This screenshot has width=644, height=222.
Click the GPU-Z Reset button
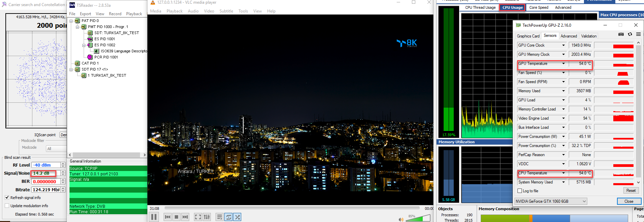click(x=631, y=191)
